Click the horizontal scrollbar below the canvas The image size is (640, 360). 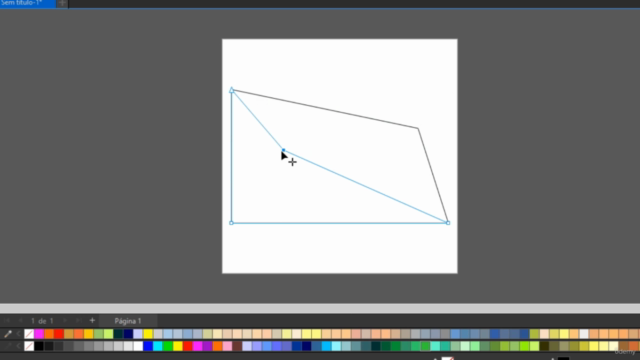(320, 309)
